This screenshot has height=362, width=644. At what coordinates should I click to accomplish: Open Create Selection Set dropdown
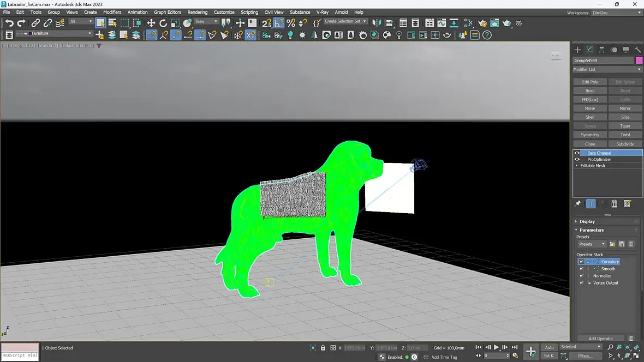click(345, 21)
